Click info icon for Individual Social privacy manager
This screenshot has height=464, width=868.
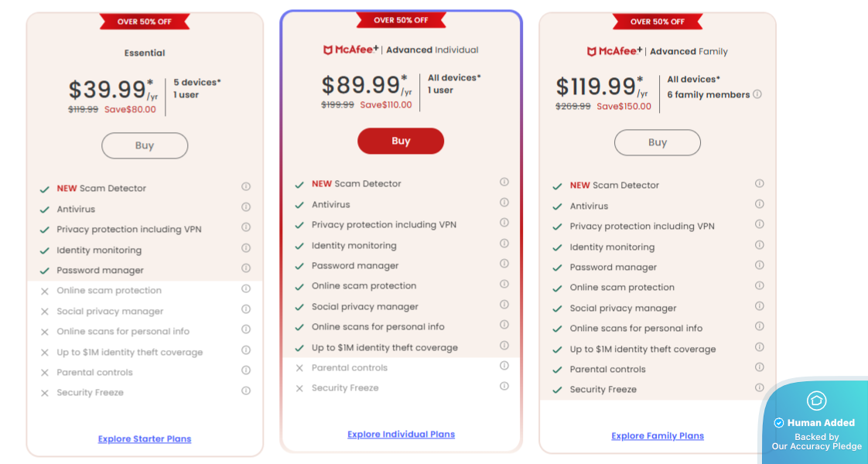coord(504,305)
